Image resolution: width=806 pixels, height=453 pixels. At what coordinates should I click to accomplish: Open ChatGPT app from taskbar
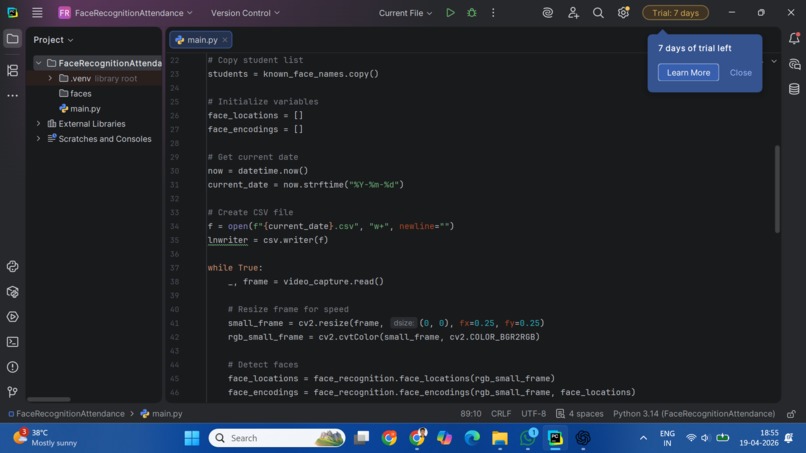click(582, 438)
